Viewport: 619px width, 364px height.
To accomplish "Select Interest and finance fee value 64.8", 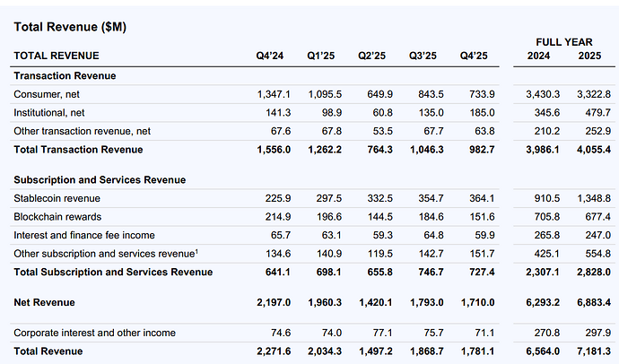I will (433, 236).
